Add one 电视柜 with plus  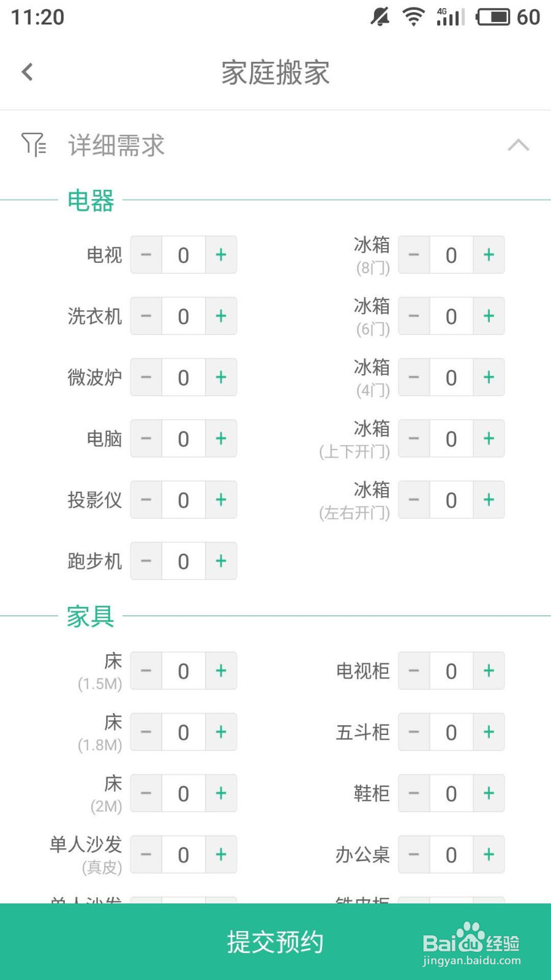[x=489, y=671]
